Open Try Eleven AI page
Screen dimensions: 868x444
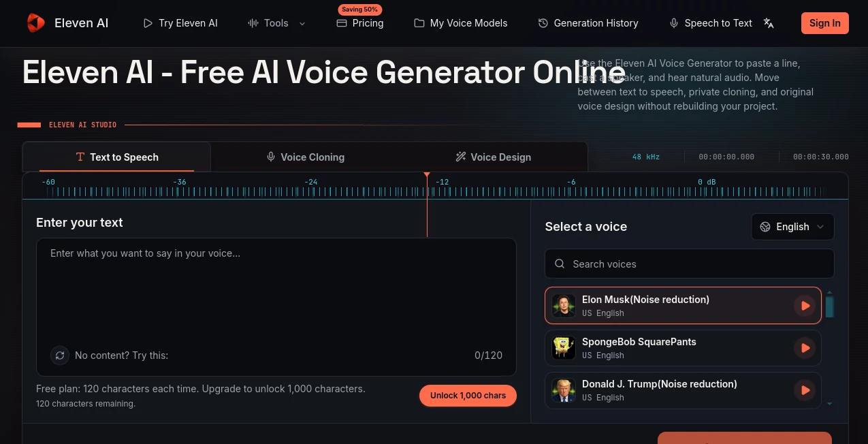click(x=180, y=23)
